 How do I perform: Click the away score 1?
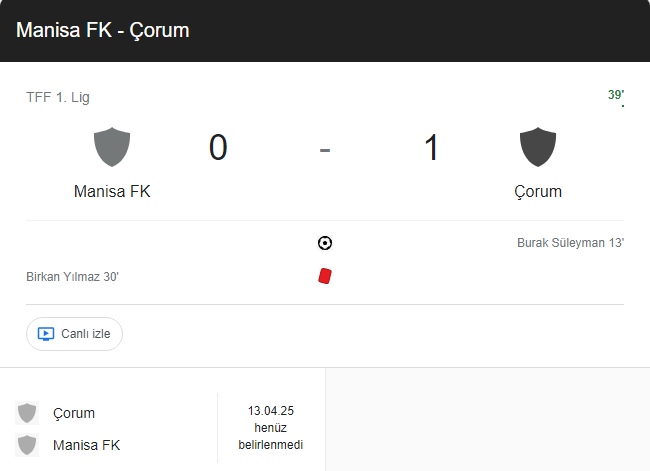tap(431, 148)
